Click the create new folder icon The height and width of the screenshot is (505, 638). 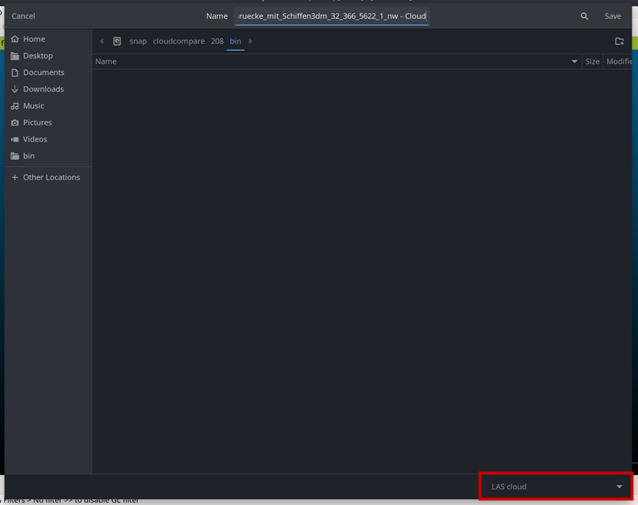[x=619, y=41]
